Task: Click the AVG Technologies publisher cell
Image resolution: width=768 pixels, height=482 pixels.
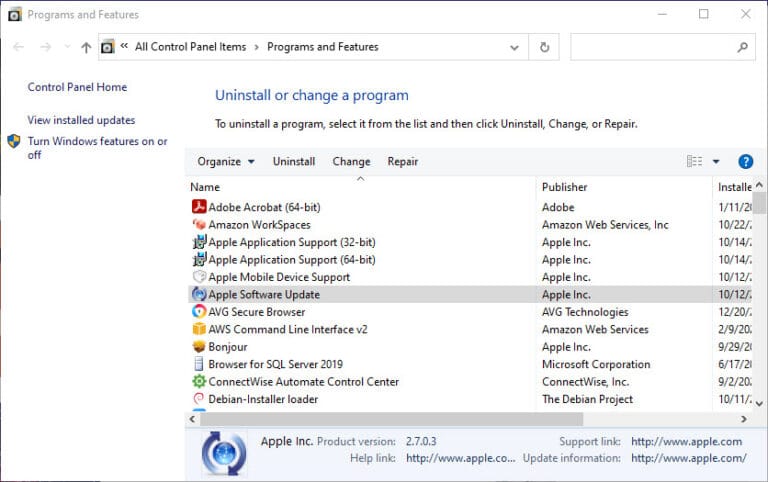Action: [x=585, y=312]
